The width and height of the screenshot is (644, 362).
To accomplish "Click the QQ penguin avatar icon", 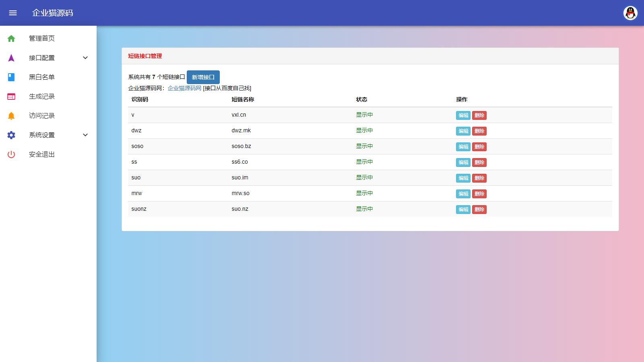I will click(630, 13).
